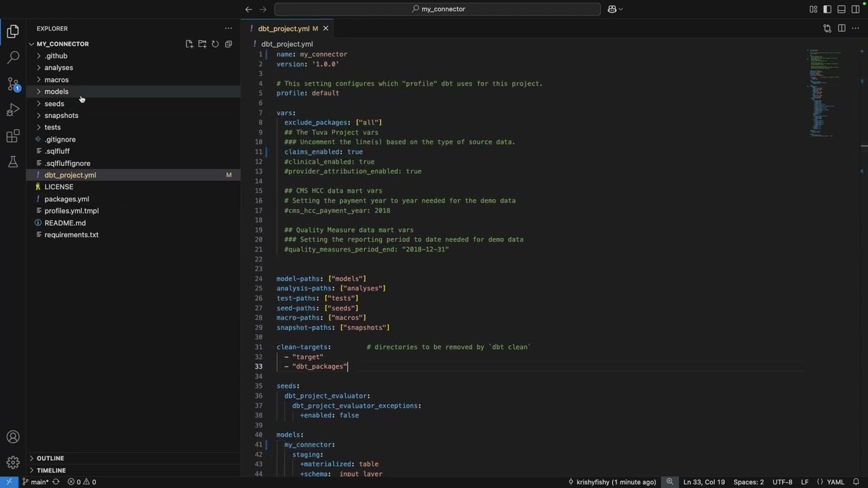Screen dimensions: 868x488
Task: Toggle the primary sidebar layout button
Action: click(827, 9)
